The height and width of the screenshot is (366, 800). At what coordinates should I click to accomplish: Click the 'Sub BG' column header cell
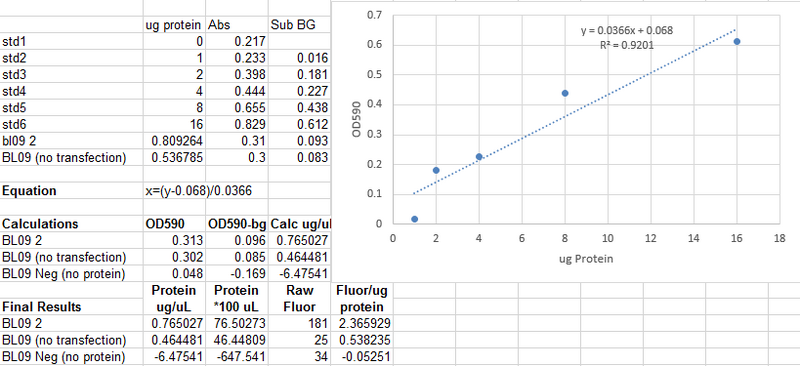[x=299, y=25]
